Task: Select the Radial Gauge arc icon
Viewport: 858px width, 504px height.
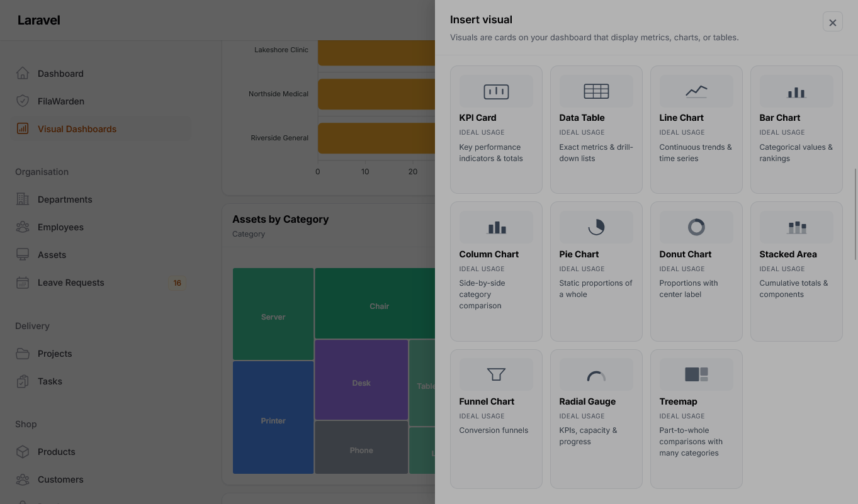Action: pos(596,376)
